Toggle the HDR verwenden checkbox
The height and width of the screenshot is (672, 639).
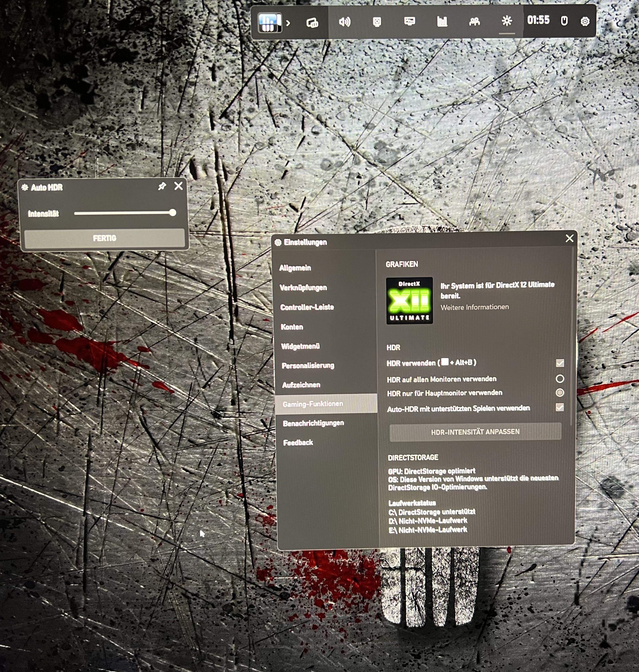point(560,363)
